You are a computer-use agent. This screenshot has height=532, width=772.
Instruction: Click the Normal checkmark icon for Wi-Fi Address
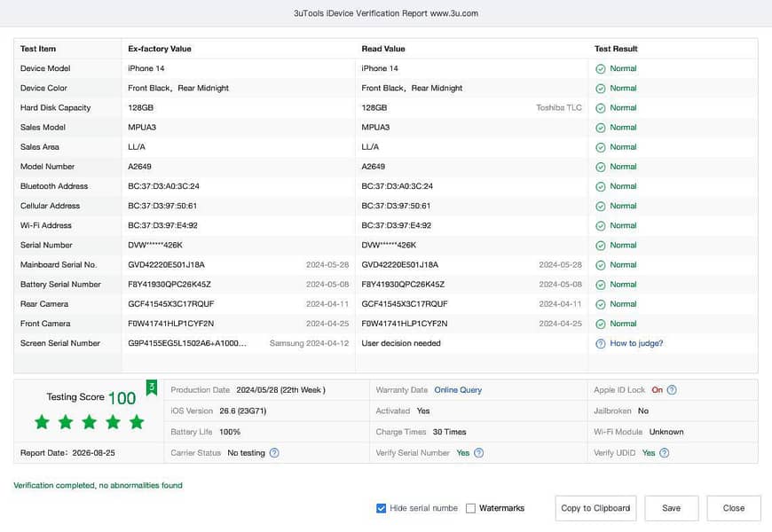tap(600, 226)
